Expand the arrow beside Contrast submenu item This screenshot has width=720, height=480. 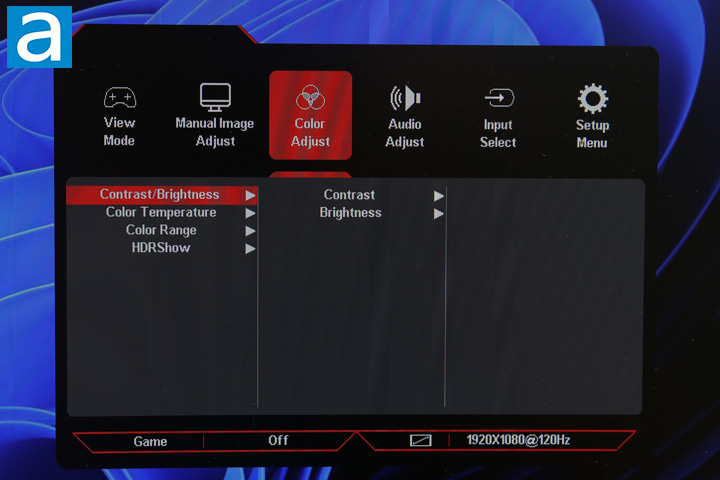tap(438, 195)
